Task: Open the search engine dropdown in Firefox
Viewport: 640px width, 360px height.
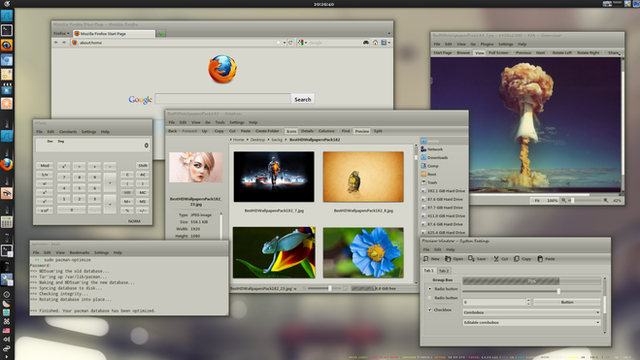Action: click(302, 42)
